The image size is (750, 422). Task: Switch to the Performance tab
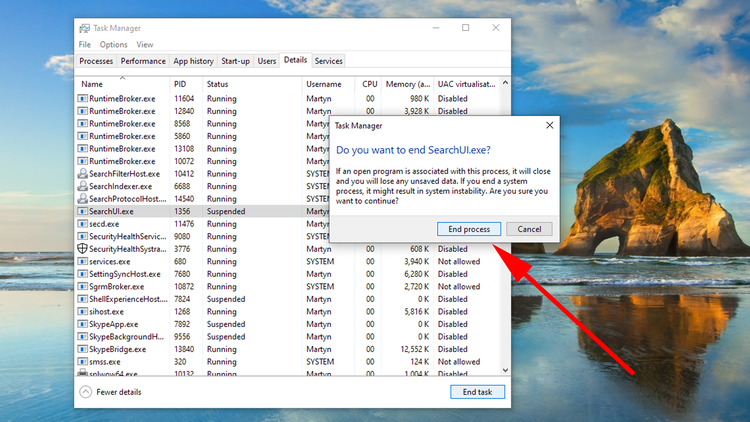pos(143,61)
